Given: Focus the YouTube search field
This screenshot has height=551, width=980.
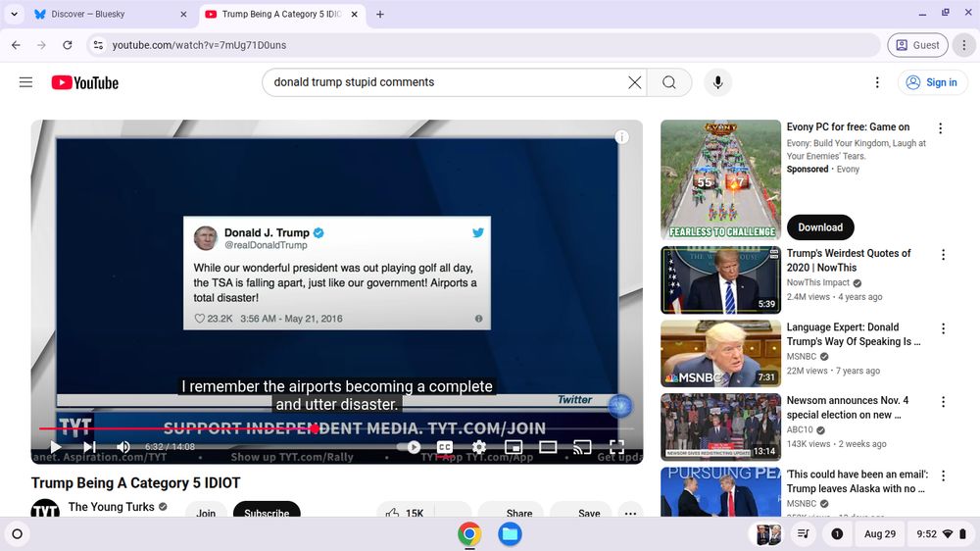Looking at the screenshot, I should click(447, 82).
